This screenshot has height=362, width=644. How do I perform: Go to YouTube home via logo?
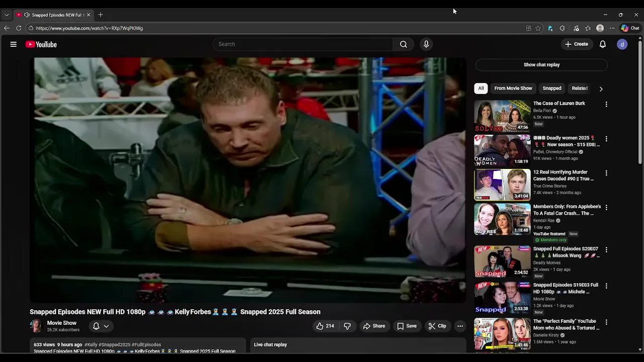point(41,44)
